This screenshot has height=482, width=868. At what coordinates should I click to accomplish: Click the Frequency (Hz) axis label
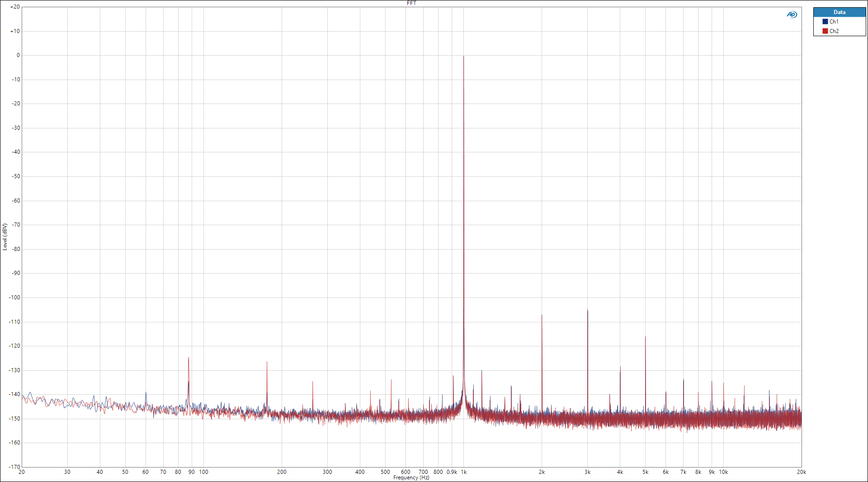point(411,477)
